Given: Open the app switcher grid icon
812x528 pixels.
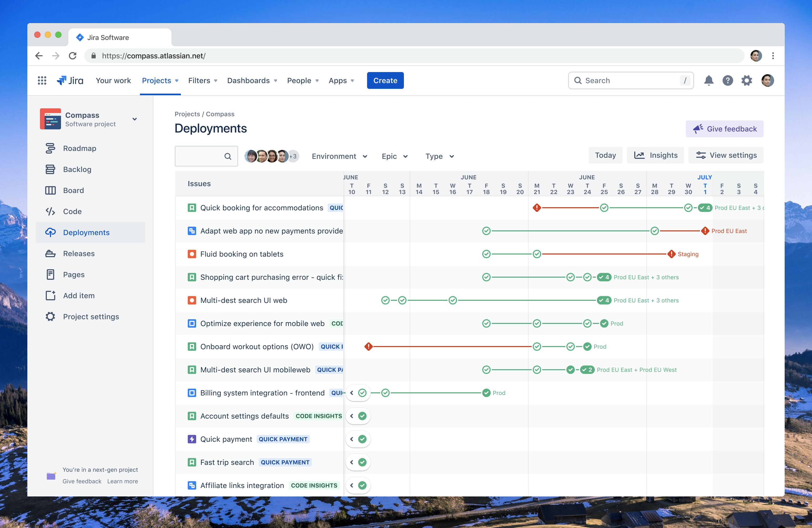Looking at the screenshot, I should click(42, 80).
